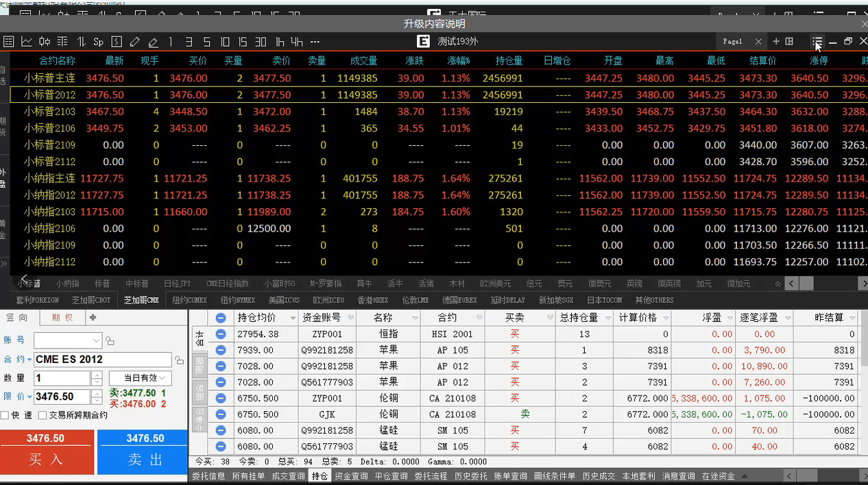Collapse the Q992181258 锰硅 row minus icon

pos(221,430)
